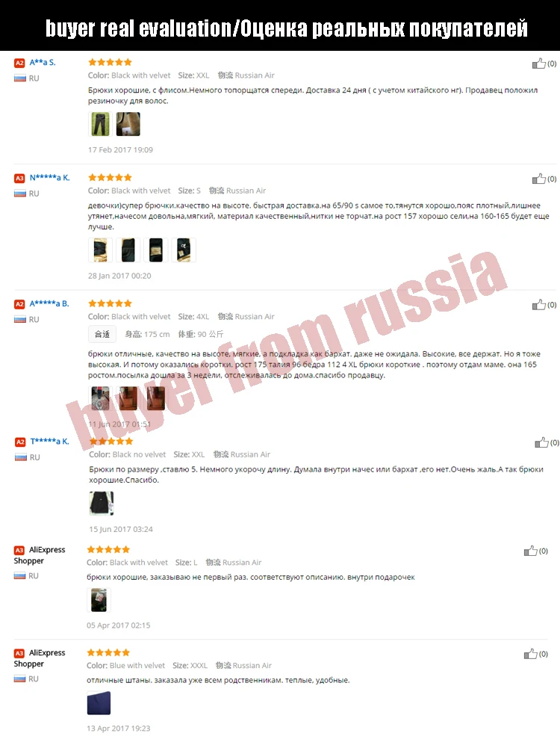Click the A2 level badge beside A**a S.
Screen dimensions: 560x742
[19, 63]
